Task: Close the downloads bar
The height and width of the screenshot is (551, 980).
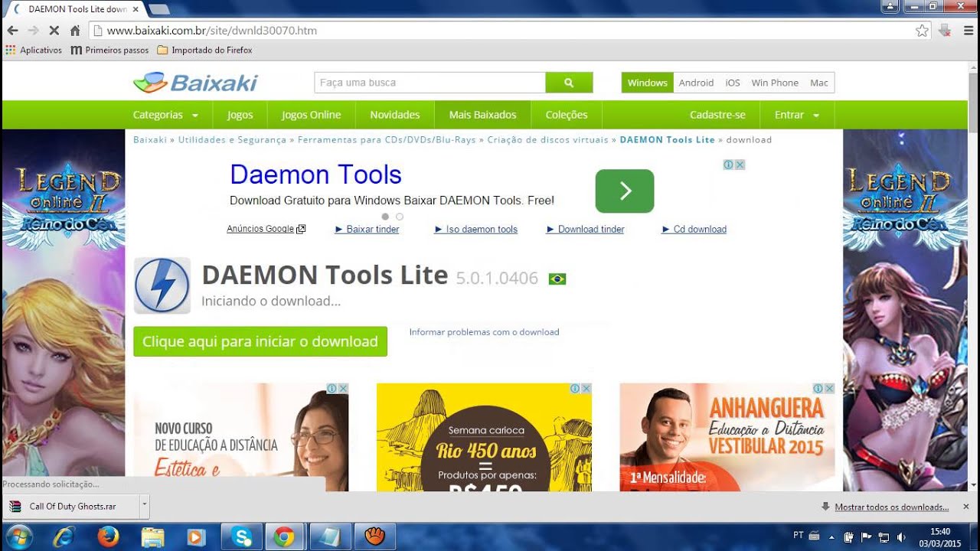Action: [x=965, y=507]
